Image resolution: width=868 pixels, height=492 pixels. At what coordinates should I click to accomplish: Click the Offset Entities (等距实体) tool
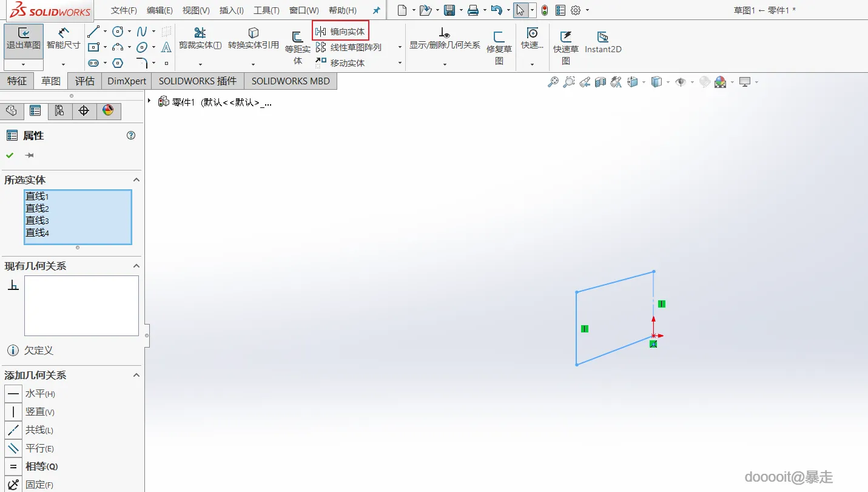tap(298, 47)
